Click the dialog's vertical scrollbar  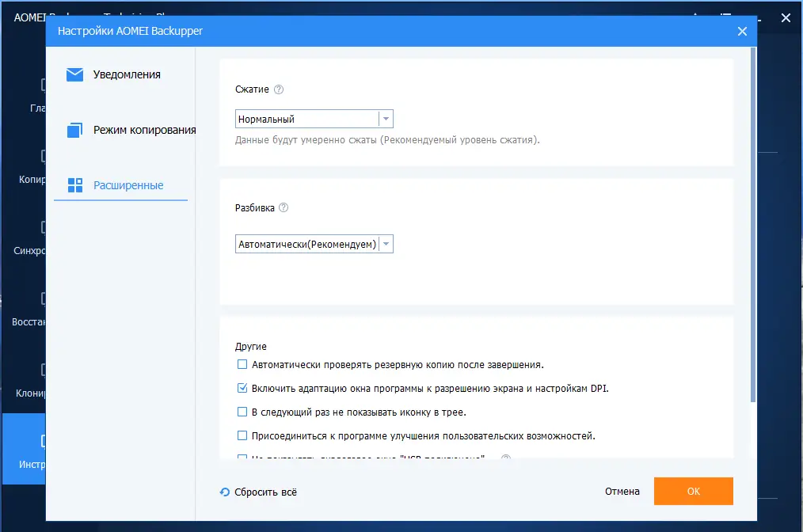coord(753,226)
